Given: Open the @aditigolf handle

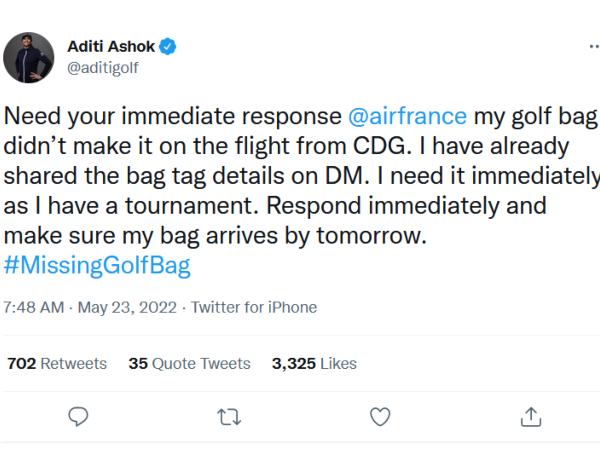Looking at the screenshot, I should (104, 68).
